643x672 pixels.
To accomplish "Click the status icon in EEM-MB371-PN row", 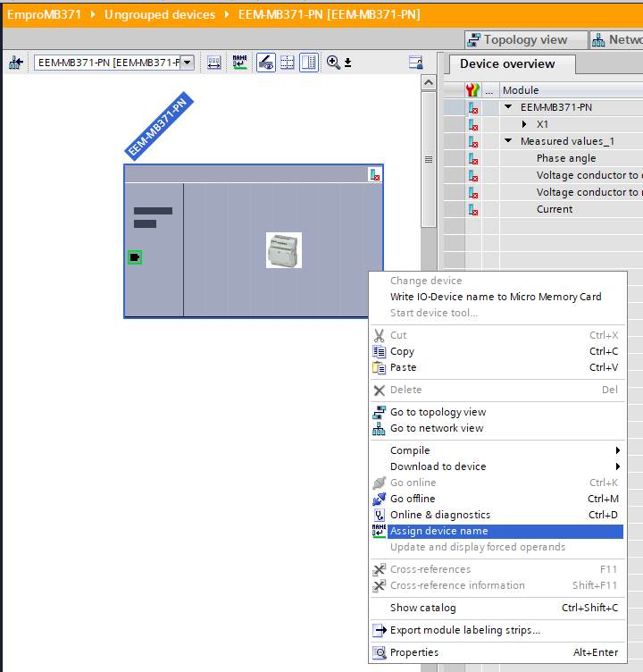I will [473, 107].
